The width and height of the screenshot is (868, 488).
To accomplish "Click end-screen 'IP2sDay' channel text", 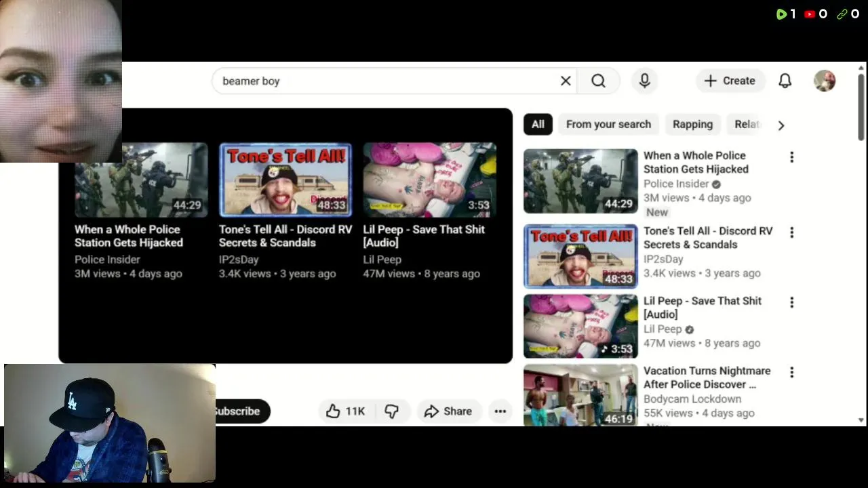I will click(x=239, y=260).
